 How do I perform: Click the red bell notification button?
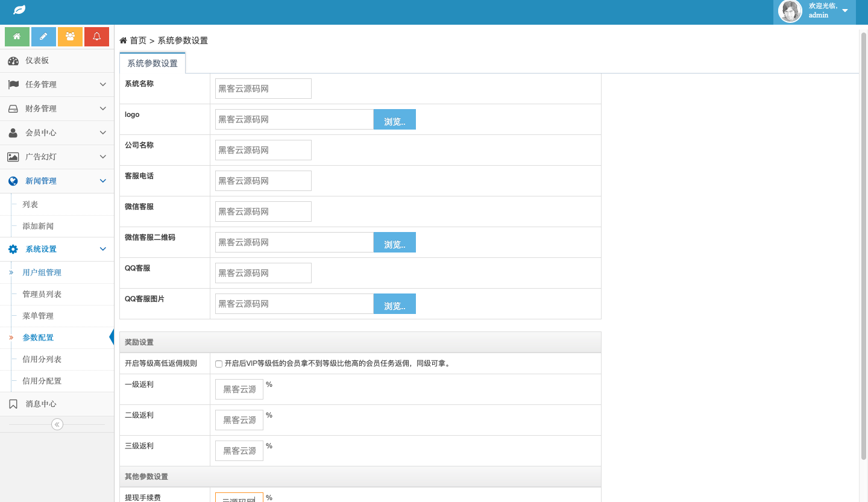[x=96, y=37]
